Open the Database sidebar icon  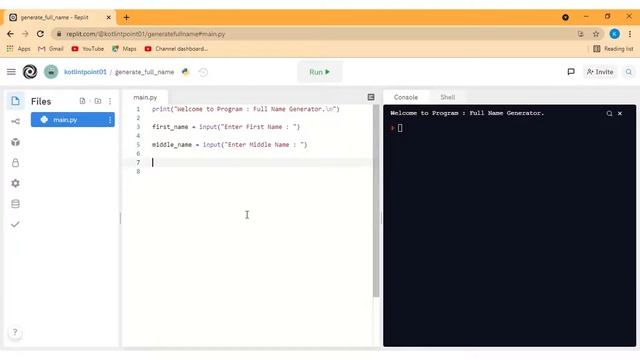click(x=15, y=204)
